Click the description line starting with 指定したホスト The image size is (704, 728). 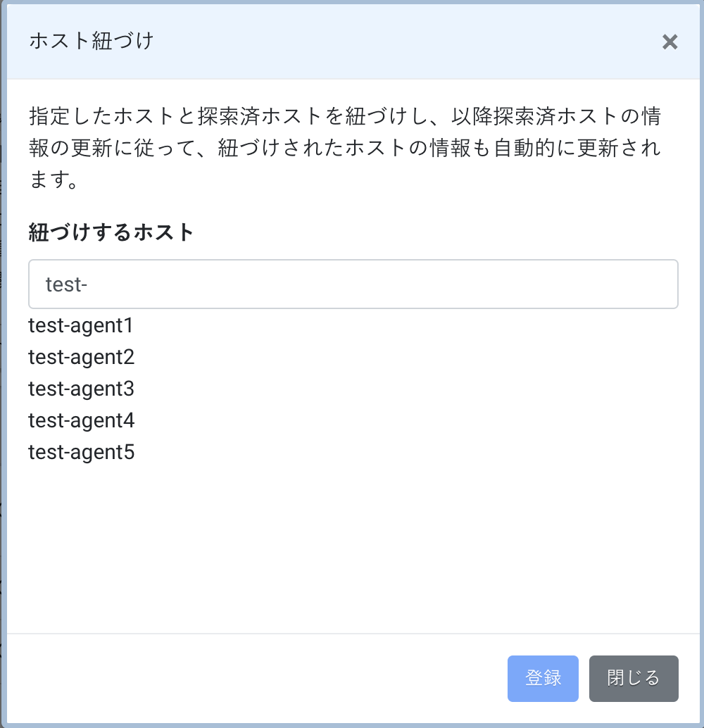345,116
